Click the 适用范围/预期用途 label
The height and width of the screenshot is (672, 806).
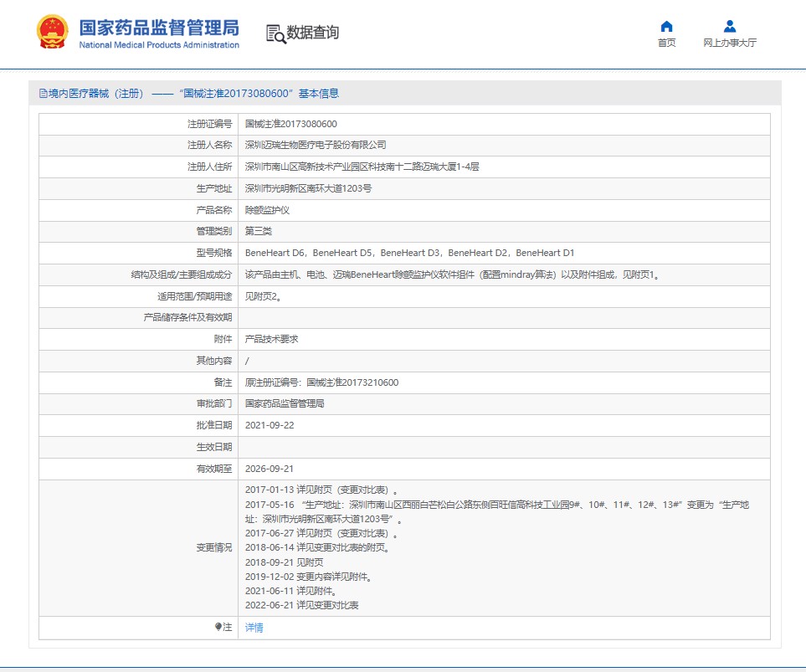click(195, 296)
